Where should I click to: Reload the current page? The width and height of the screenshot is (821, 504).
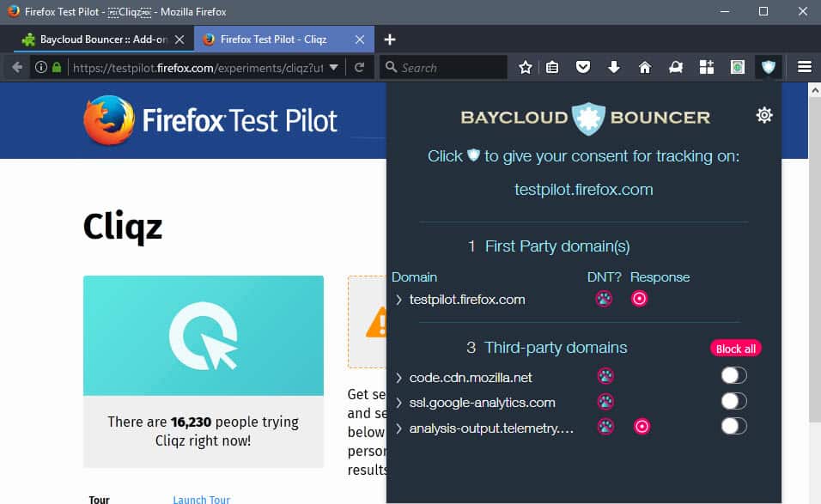[x=359, y=68]
